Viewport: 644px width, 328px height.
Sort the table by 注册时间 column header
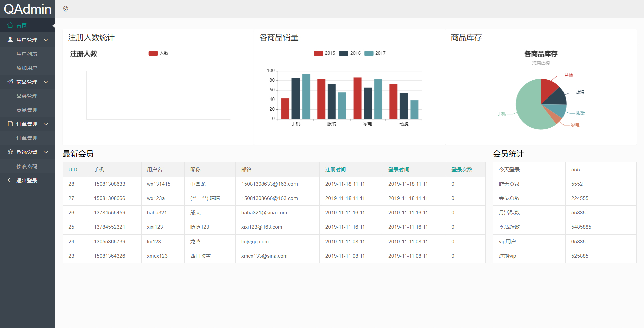click(335, 169)
